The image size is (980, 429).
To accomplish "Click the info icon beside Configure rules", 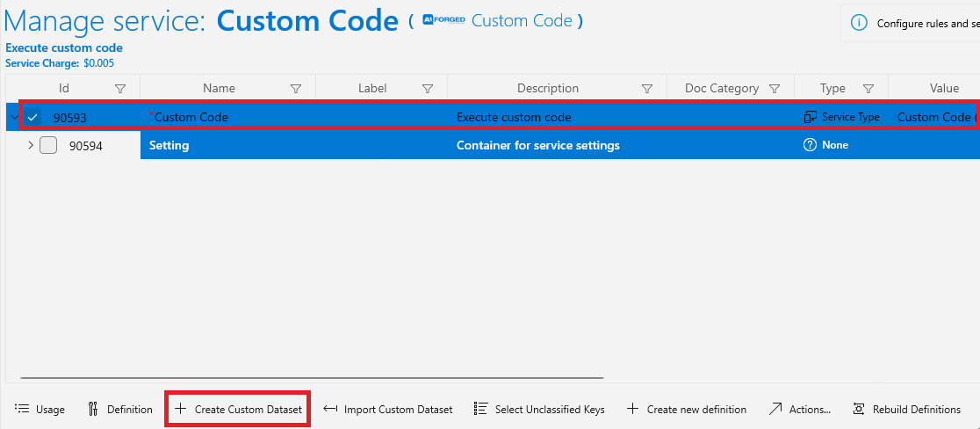I will point(860,23).
